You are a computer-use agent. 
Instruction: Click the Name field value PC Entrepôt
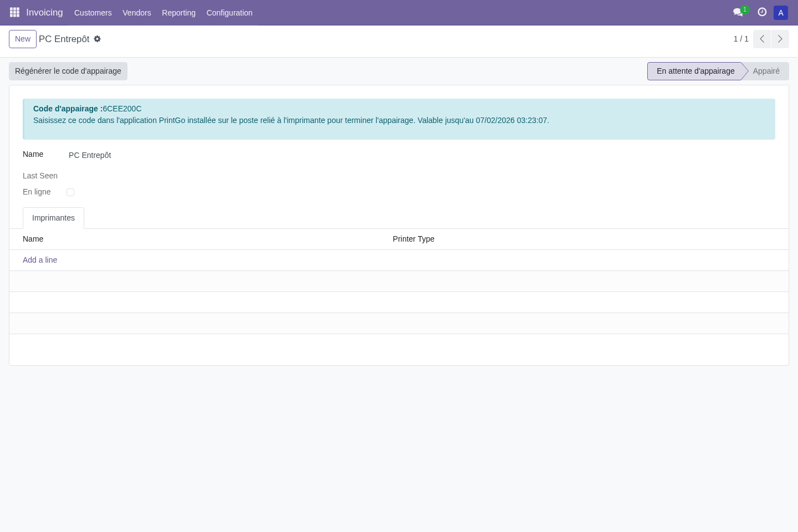coord(90,155)
